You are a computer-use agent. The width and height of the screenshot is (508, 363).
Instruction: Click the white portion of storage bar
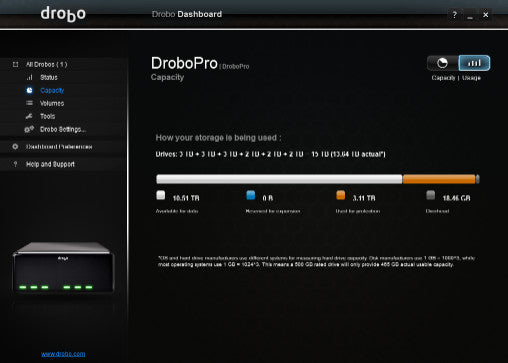click(x=279, y=179)
